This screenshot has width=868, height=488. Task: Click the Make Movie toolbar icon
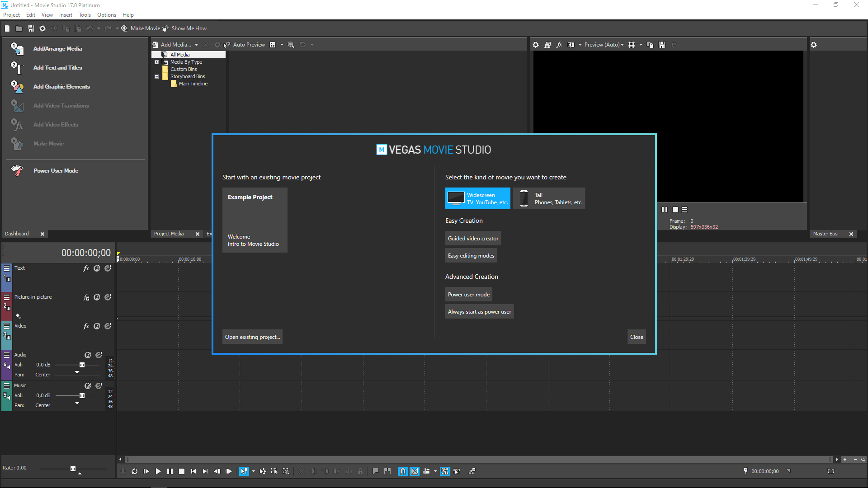click(124, 28)
